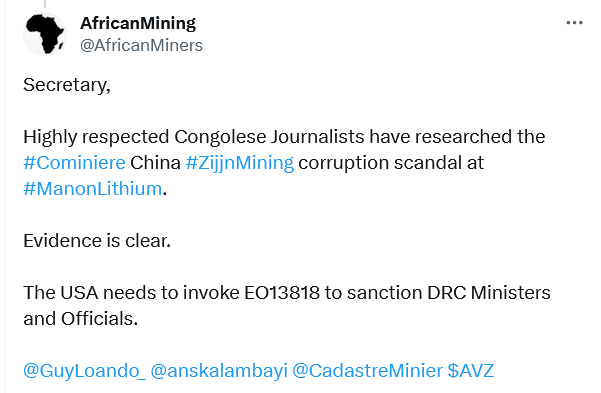
Task: Select the #ManonLithium hashtag
Action: point(92,189)
